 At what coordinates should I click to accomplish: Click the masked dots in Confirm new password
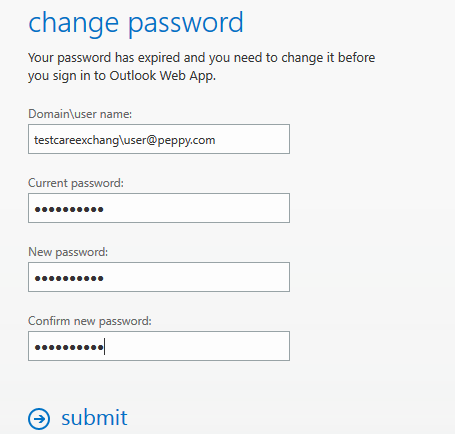[x=69, y=347]
